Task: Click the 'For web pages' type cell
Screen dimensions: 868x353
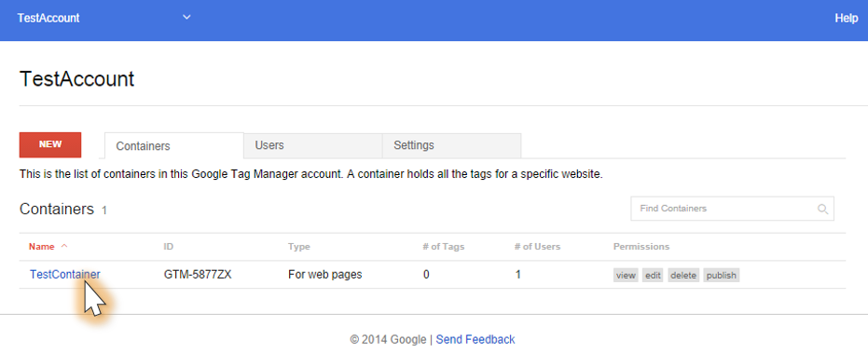Action: 325,275
